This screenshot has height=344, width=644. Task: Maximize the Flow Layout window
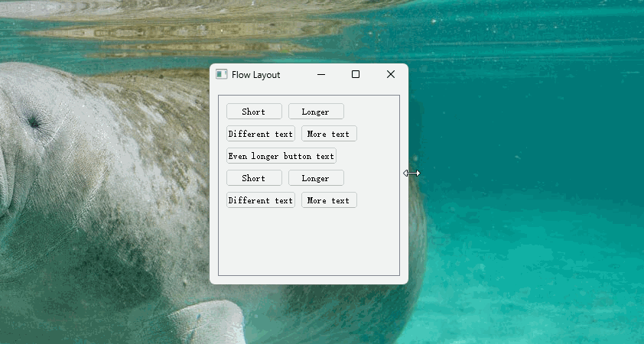pos(356,74)
